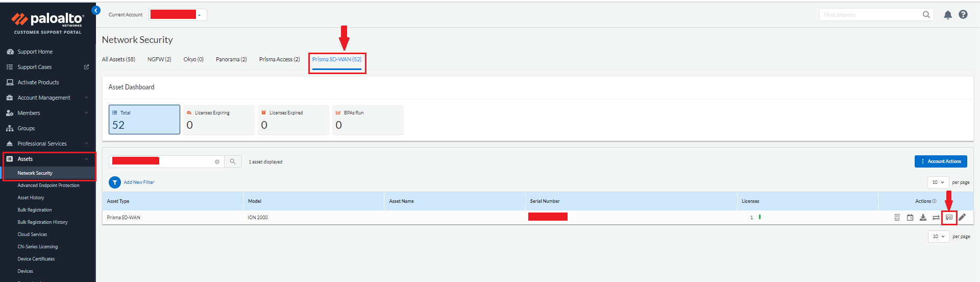
Task: Open the top per page dropdown
Action: pos(938,182)
